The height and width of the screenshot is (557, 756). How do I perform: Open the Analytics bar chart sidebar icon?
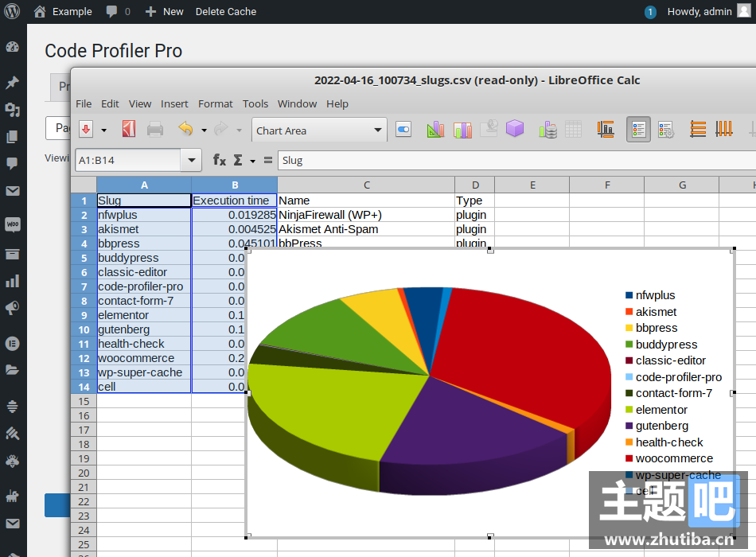coord(13,281)
